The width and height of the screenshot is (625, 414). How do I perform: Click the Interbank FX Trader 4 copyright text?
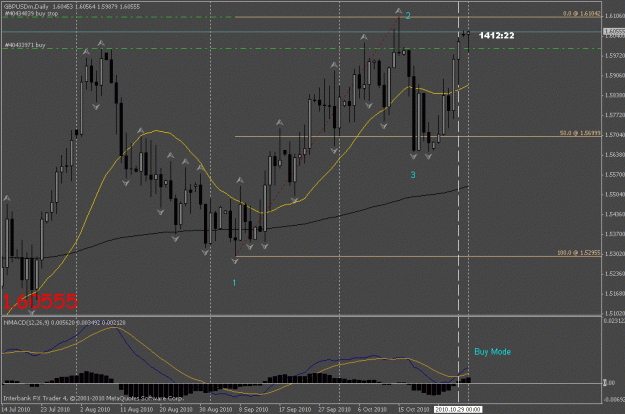(x=94, y=398)
